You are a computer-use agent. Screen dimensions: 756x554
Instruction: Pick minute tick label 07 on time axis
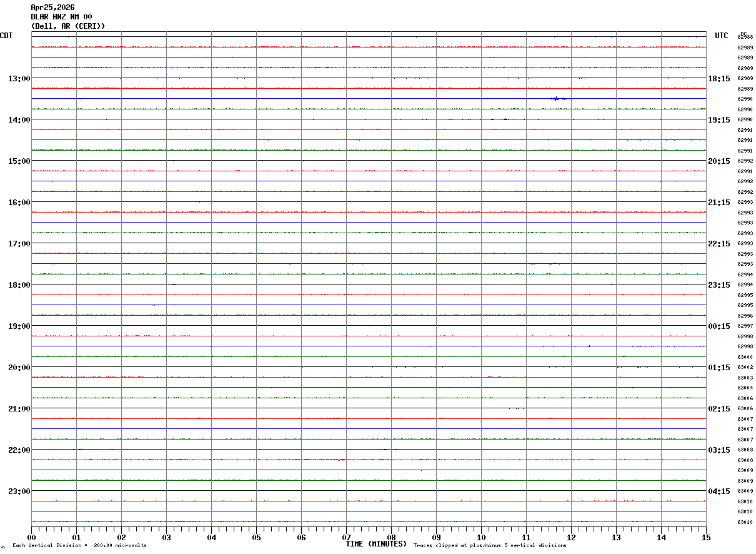(x=346, y=537)
